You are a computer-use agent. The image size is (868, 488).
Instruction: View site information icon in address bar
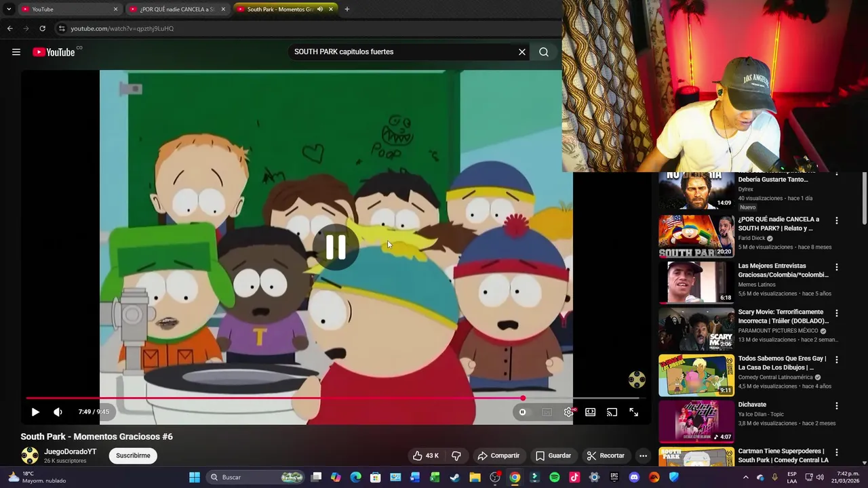[62, 28]
